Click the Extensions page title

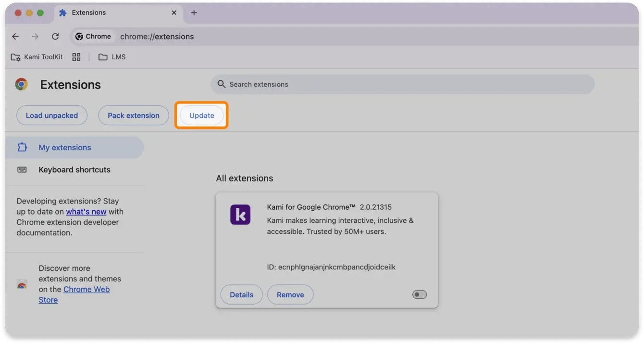70,85
